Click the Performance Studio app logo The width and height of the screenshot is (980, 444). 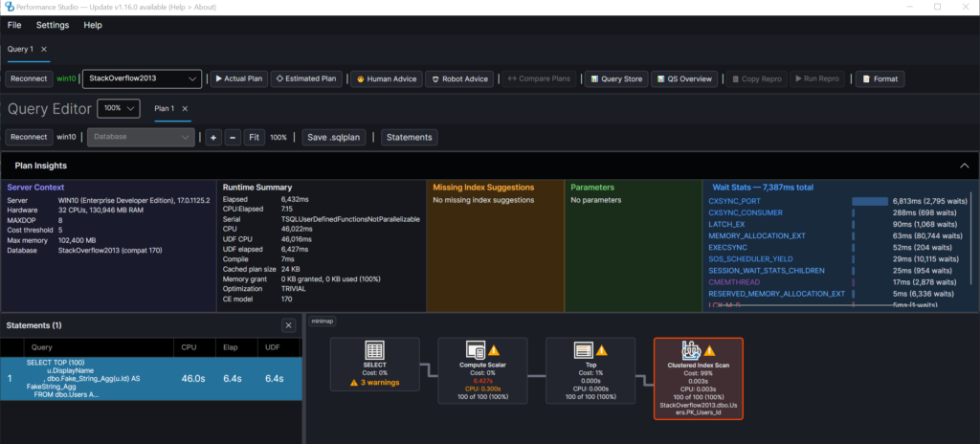tap(9, 7)
